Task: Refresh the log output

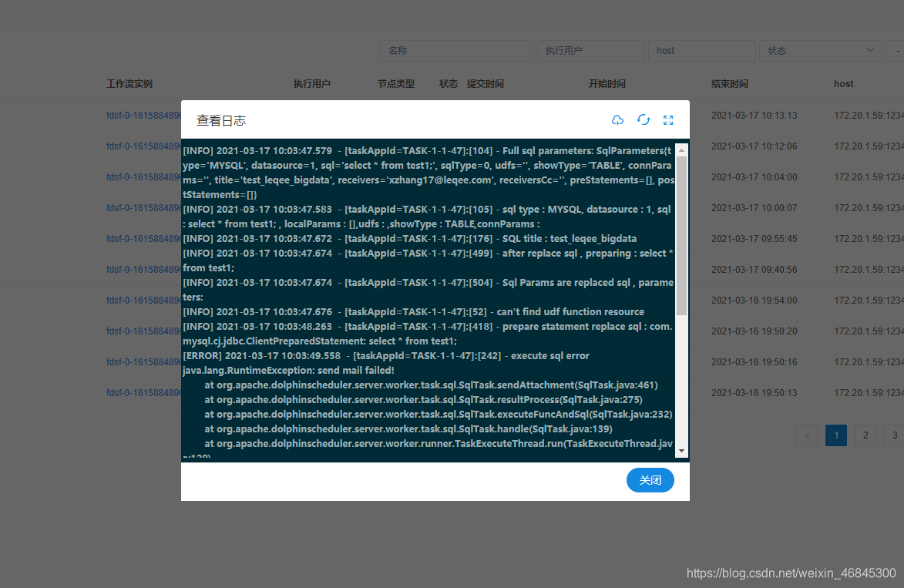Action: (644, 119)
